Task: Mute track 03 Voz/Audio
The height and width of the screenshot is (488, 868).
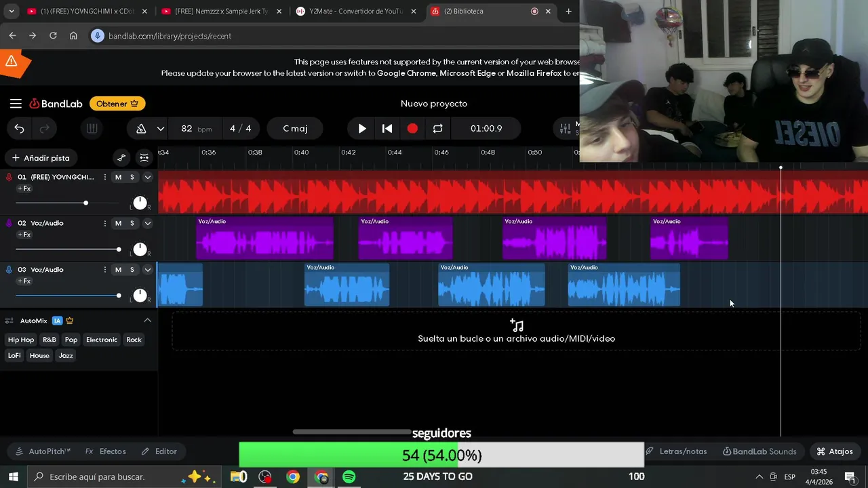Action: click(x=118, y=270)
